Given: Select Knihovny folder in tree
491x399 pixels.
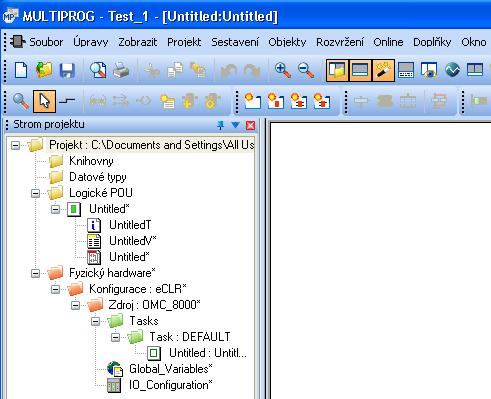Looking at the screenshot, I should click(91, 161).
